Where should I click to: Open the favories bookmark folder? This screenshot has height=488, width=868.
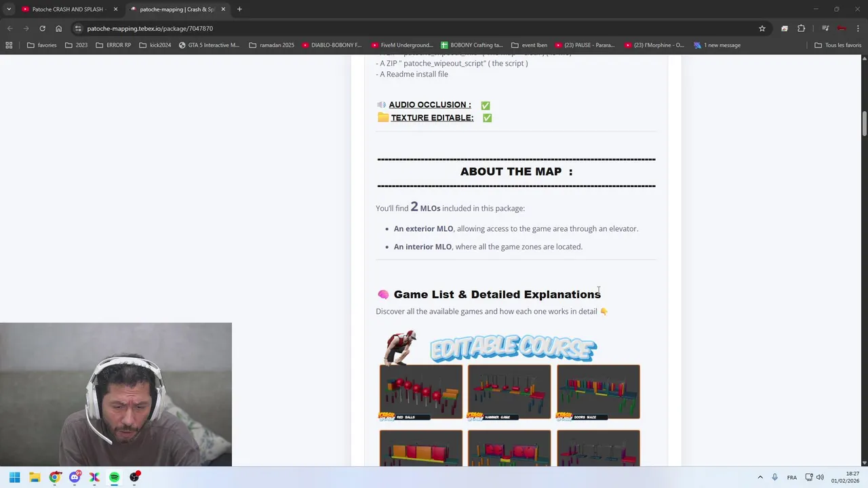pos(41,45)
